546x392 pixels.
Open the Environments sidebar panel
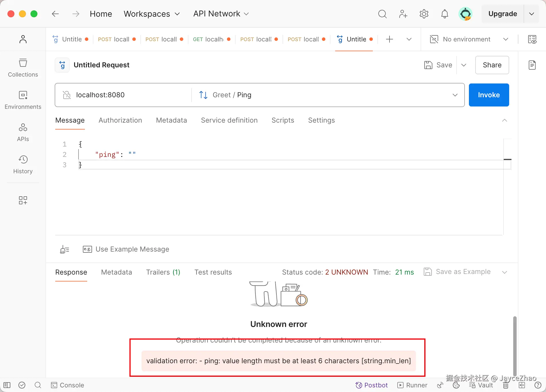pos(23,100)
